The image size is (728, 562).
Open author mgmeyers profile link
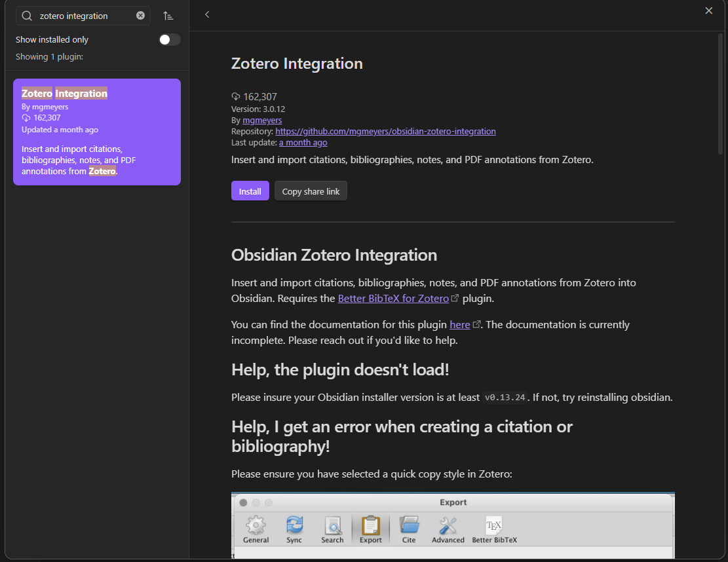coord(262,121)
